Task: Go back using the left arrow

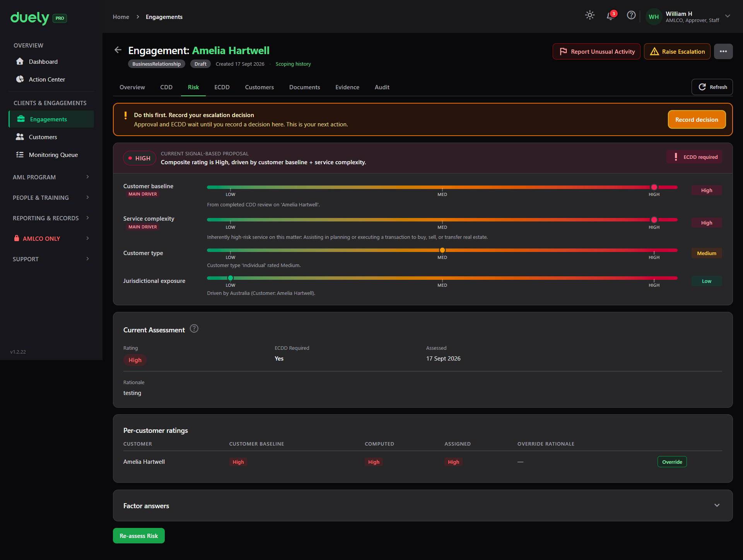Action: click(x=118, y=50)
